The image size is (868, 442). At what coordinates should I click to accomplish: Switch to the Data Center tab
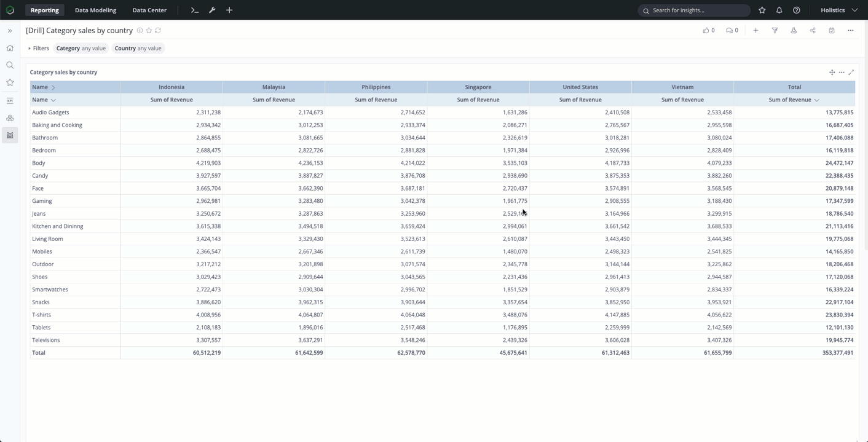149,10
